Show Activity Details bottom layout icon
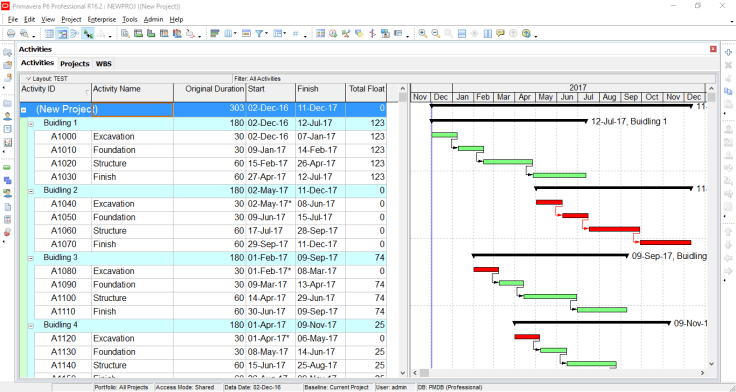This screenshot has width=736, height=392. click(x=125, y=33)
